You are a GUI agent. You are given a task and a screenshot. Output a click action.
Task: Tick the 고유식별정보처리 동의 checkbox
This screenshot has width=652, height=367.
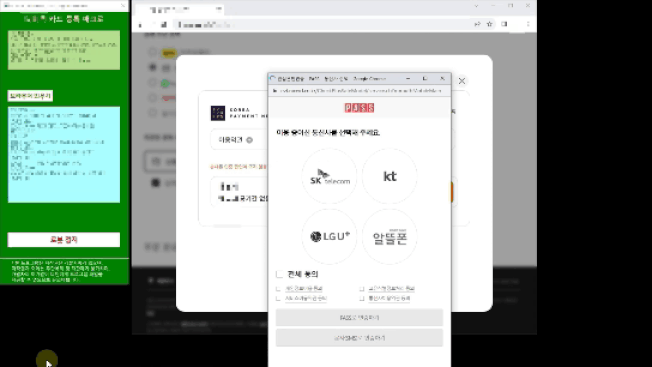[362, 288]
